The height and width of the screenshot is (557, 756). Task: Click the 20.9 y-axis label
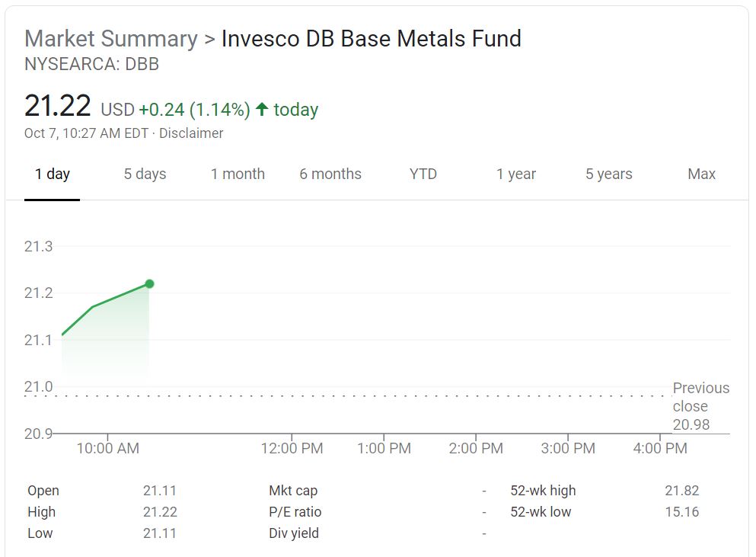[x=38, y=434]
